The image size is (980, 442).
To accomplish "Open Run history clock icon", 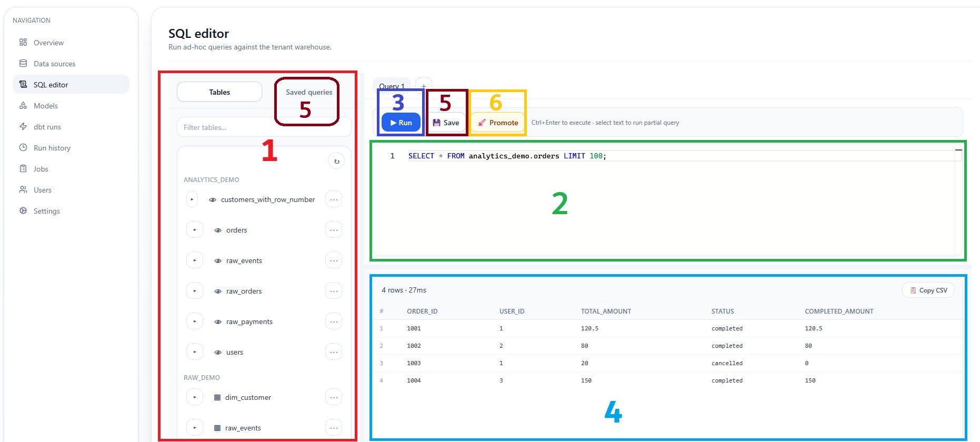I will point(23,147).
